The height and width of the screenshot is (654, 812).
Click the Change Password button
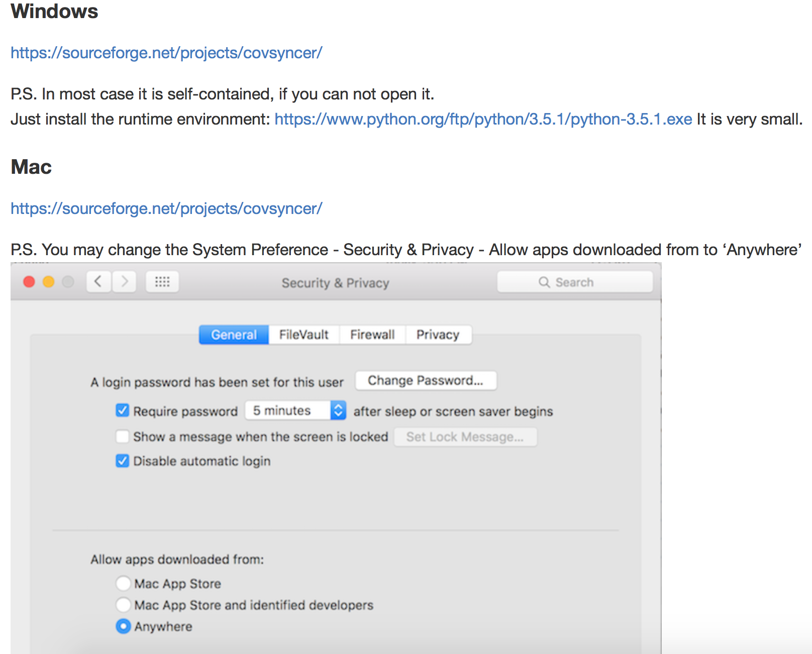426,381
